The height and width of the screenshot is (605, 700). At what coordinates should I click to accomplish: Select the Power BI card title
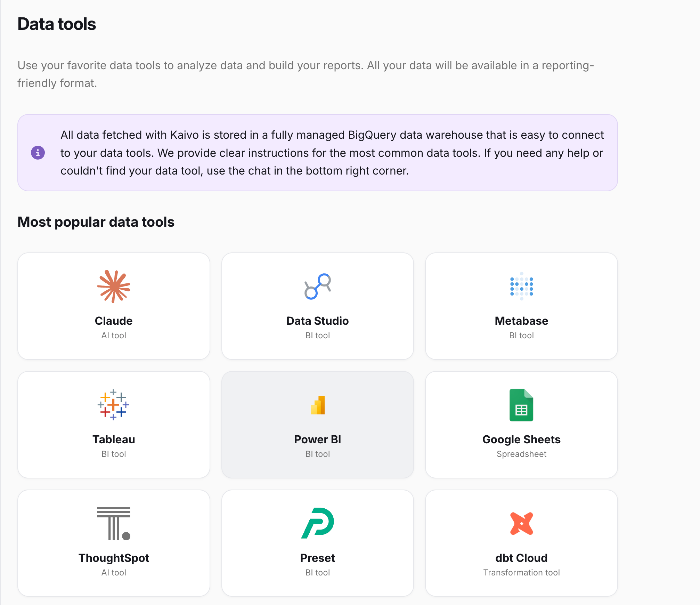click(x=318, y=439)
